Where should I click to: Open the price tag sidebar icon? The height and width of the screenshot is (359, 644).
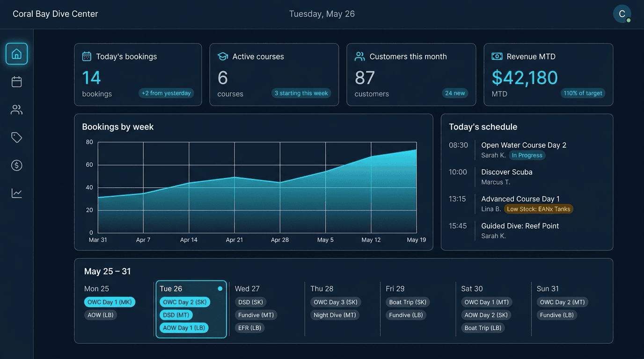pyautogui.click(x=16, y=137)
